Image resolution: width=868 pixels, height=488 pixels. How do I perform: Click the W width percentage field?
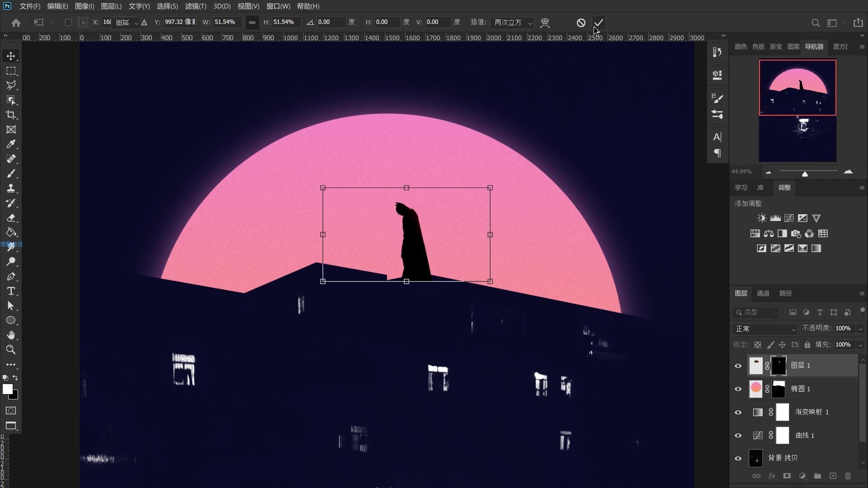(x=227, y=22)
